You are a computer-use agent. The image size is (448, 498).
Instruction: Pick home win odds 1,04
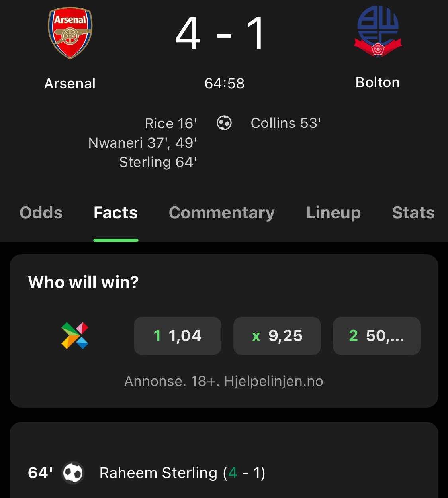pyautogui.click(x=177, y=336)
